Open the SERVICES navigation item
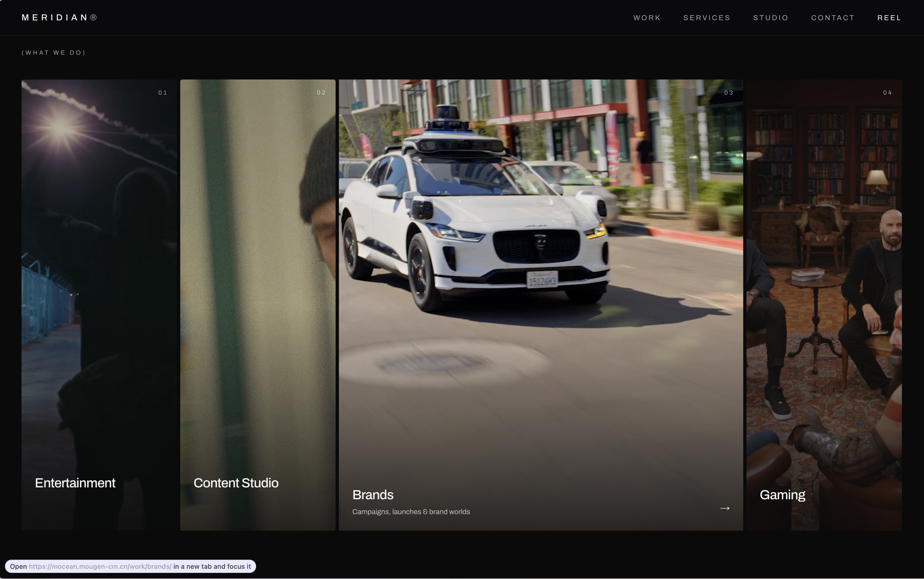This screenshot has height=579, width=924. [707, 18]
